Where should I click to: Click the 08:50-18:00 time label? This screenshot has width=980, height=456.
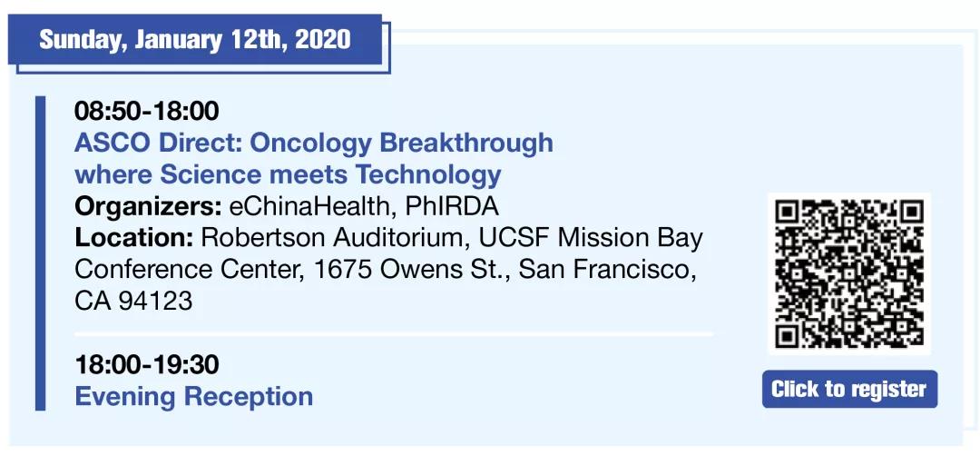[x=147, y=112]
